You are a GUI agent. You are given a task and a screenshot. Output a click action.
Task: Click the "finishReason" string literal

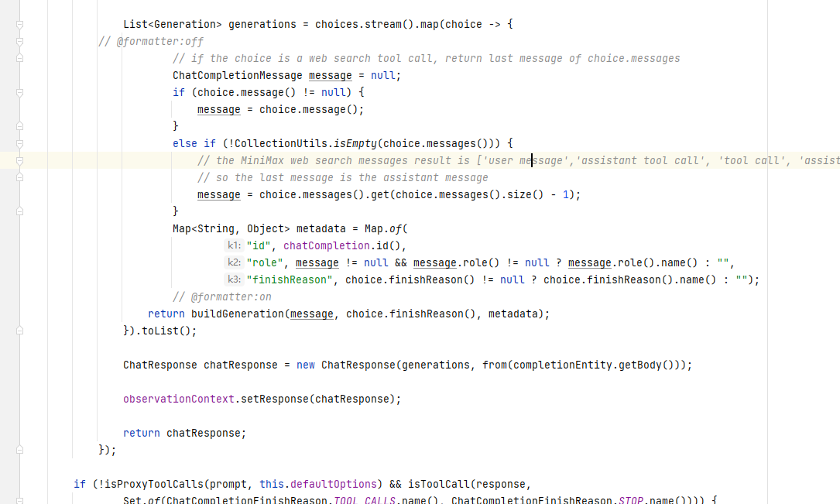pos(290,279)
